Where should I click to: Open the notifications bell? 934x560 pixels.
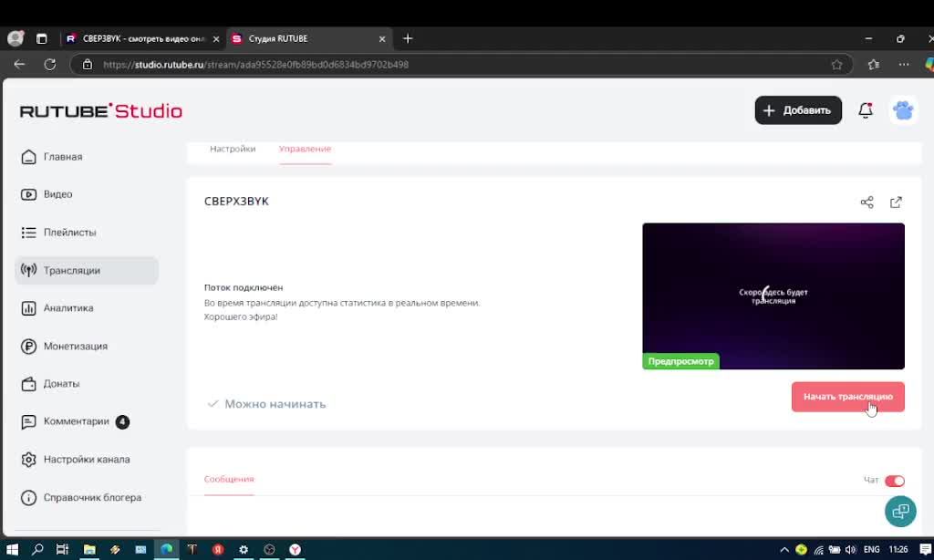point(866,110)
